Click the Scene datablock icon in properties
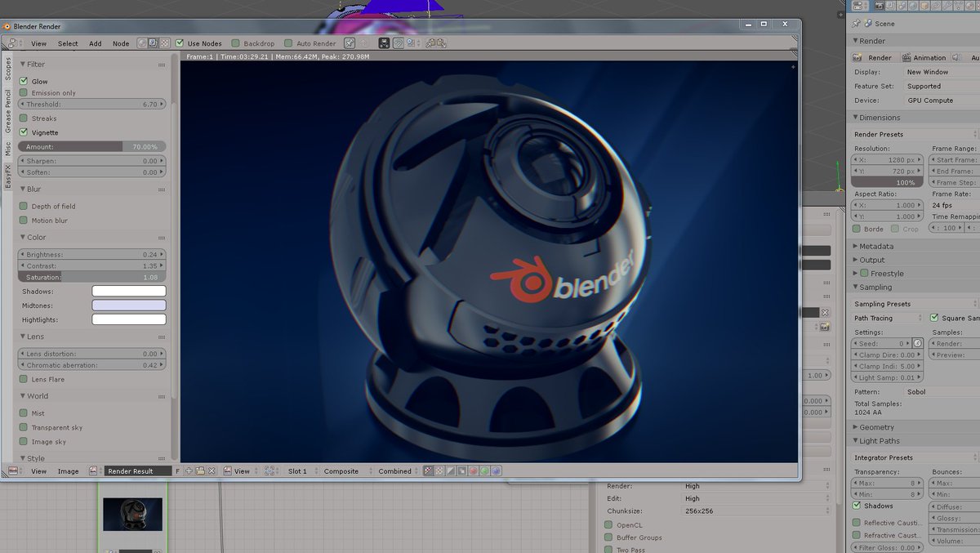Screen dimensions: 980x553 click(x=867, y=24)
